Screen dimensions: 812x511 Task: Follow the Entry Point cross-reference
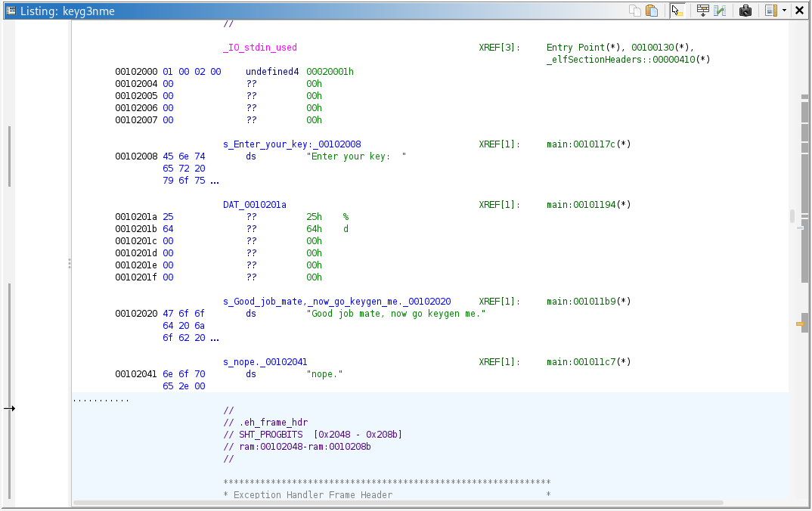click(572, 47)
